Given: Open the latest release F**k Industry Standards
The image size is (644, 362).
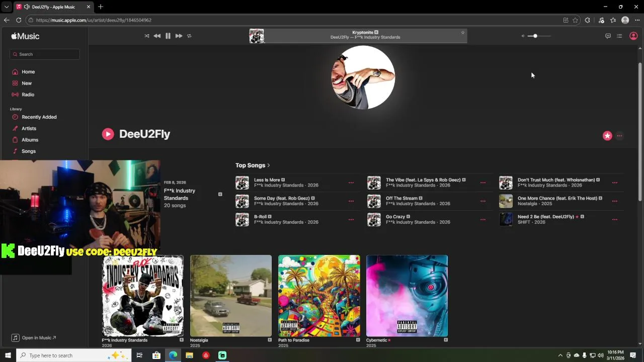Looking at the screenshot, I should pos(179,194).
